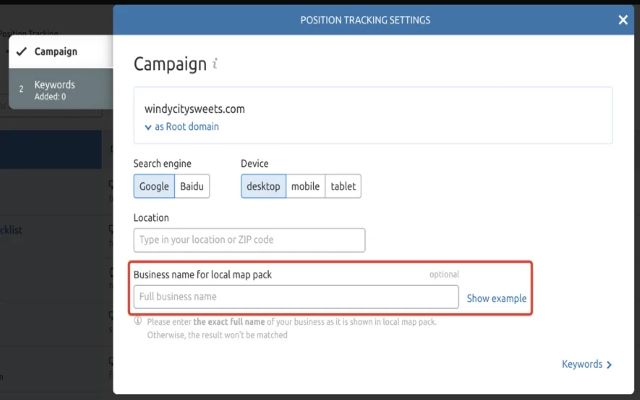Click the Show example link
The height and width of the screenshot is (400, 640).
[x=496, y=298]
